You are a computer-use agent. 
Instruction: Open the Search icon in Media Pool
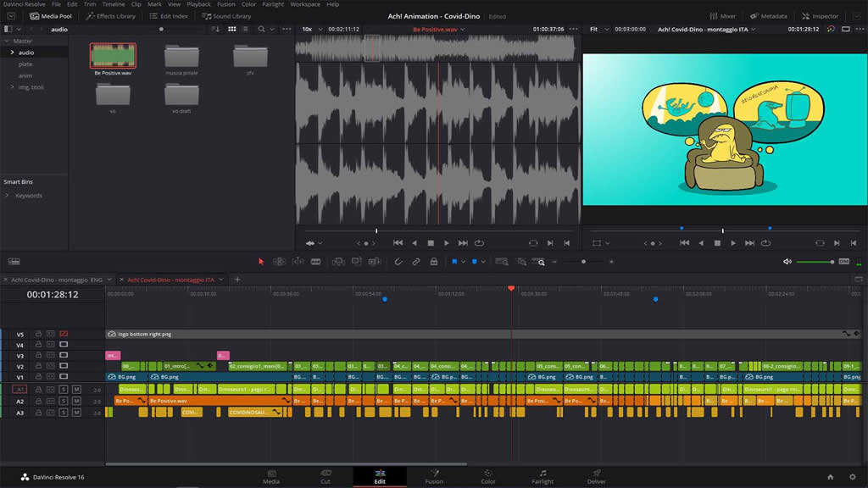[261, 29]
